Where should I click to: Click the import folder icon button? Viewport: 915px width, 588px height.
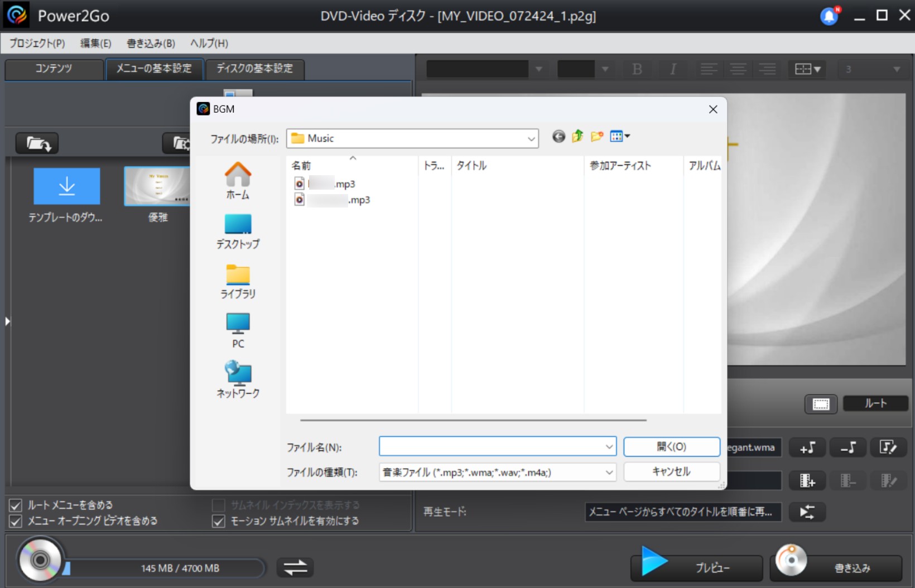click(37, 143)
